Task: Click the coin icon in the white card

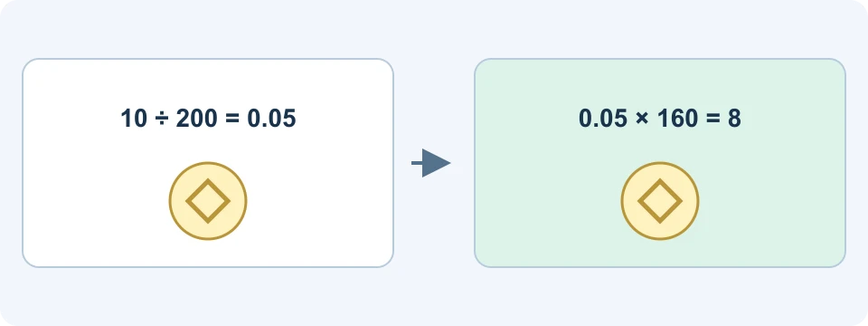Action: coord(208,201)
